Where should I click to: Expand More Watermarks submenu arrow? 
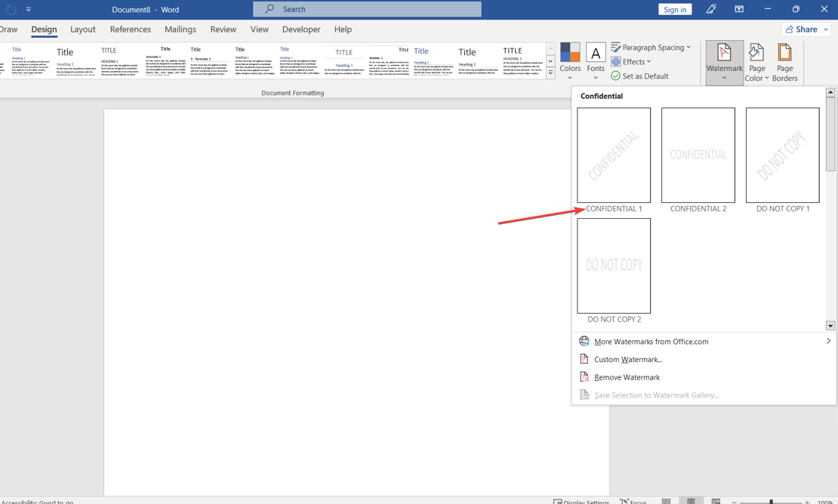828,340
